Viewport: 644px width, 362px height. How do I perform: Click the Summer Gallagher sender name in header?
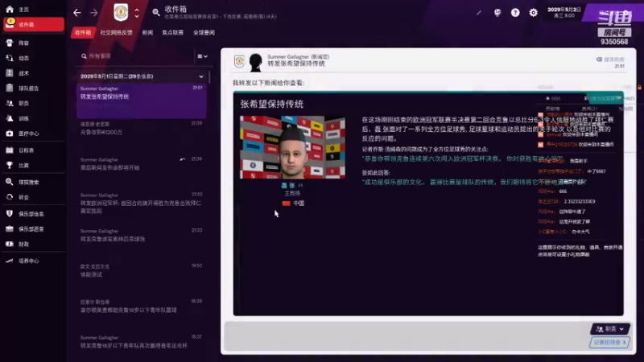[288, 56]
